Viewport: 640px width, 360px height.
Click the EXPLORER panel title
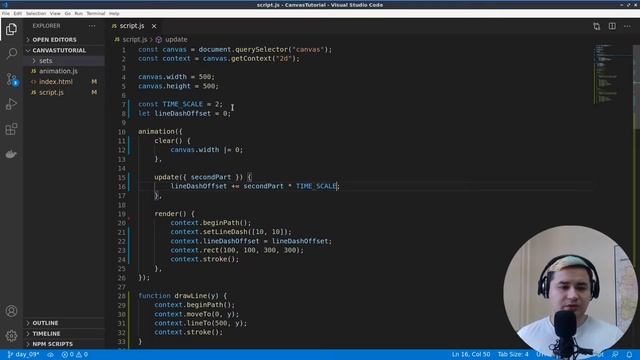coord(46,26)
